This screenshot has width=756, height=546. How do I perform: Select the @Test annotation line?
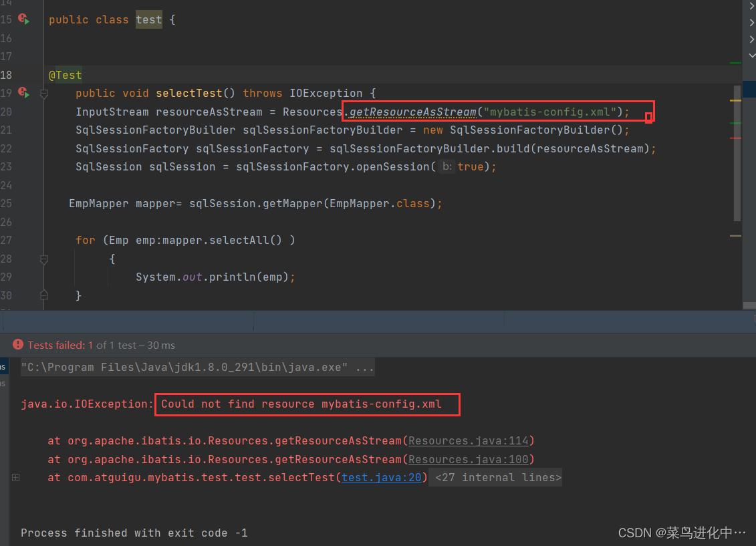65,75
